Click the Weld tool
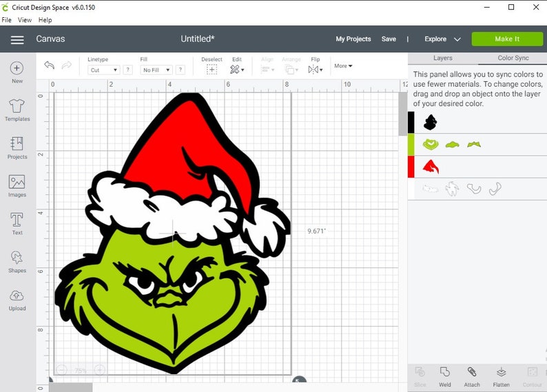547x392 pixels. click(x=445, y=377)
